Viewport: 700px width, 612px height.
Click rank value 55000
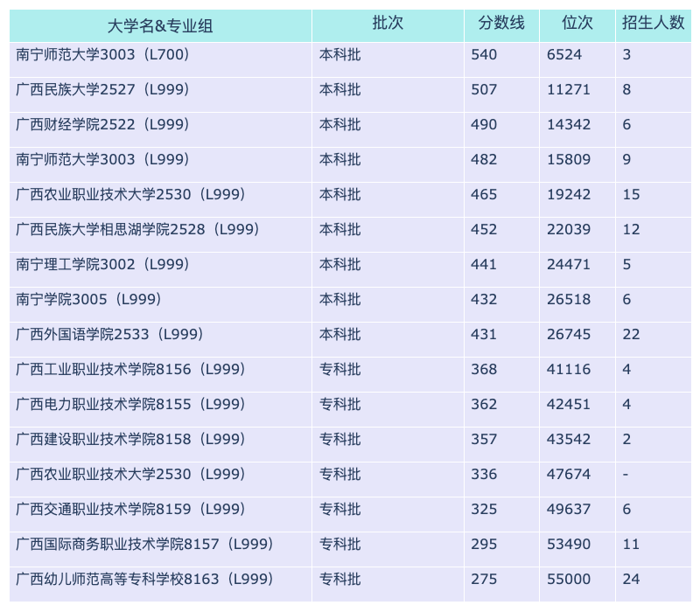(x=569, y=579)
